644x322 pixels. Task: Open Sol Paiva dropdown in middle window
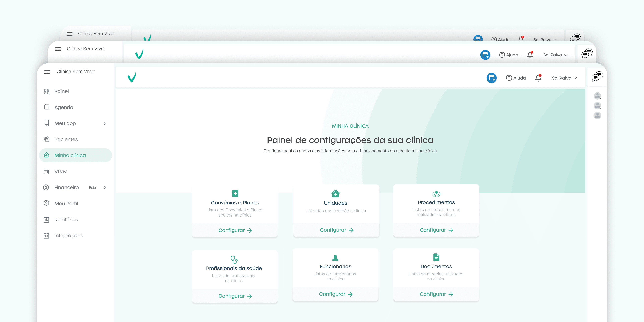[555, 55]
